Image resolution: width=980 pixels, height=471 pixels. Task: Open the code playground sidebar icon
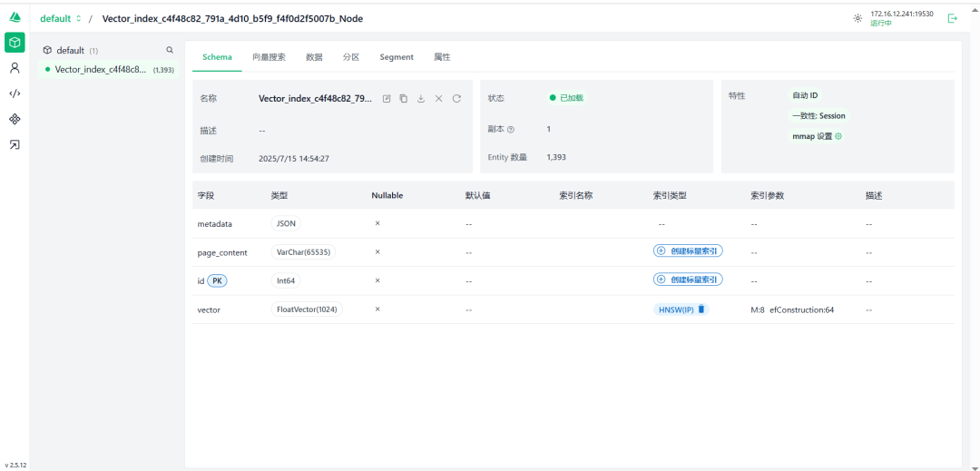(15, 93)
